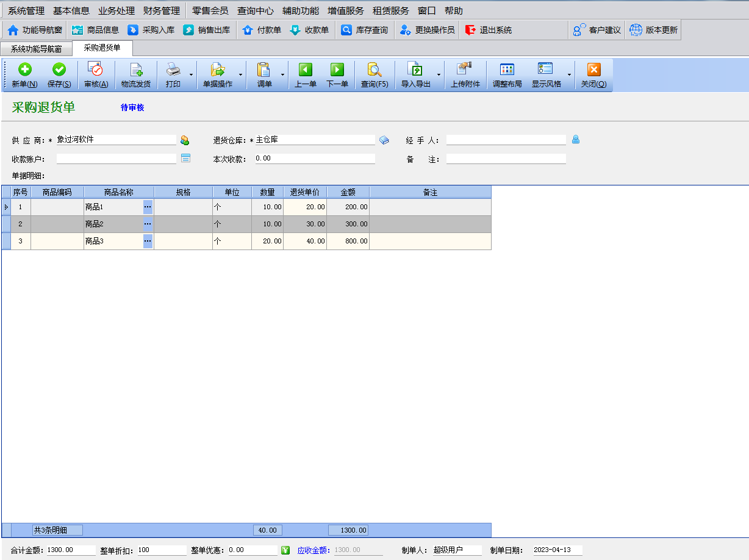The image size is (749, 560).
Task: Choose warehouse via 退货仓库 lookup icon
Action: point(384,140)
